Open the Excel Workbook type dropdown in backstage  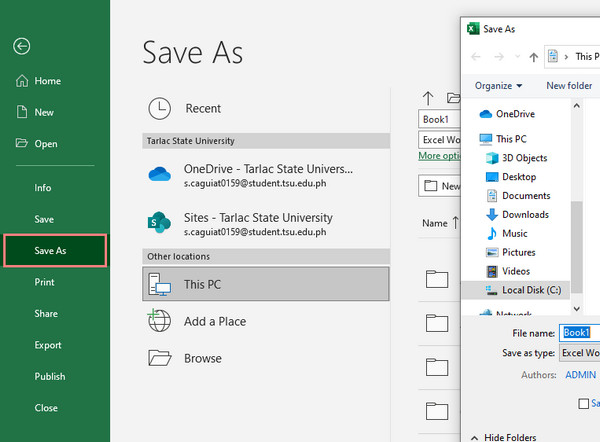tap(439, 140)
